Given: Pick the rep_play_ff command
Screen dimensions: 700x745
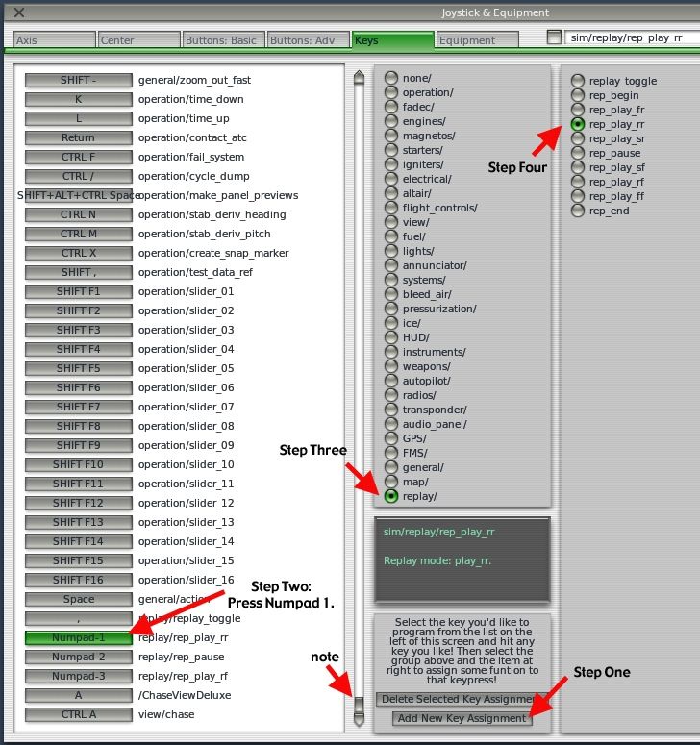Looking at the screenshot, I should 577,196.
